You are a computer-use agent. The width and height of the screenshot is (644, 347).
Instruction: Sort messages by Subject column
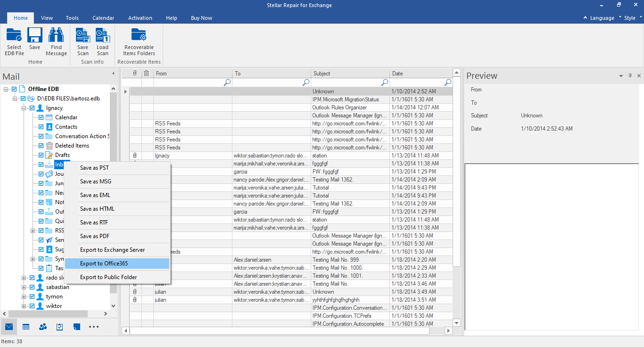pyautogui.click(x=350, y=73)
